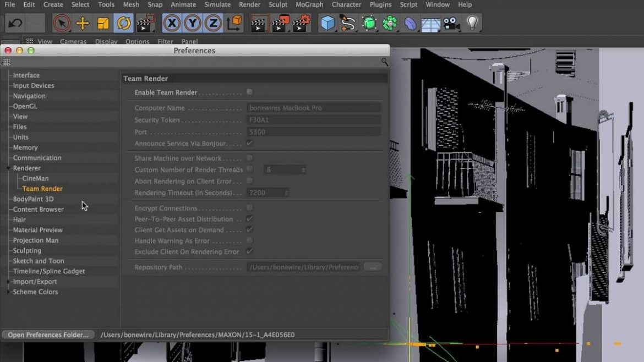The width and height of the screenshot is (644, 362).
Task: Open the Cameras viewport menu
Action: click(x=73, y=41)
